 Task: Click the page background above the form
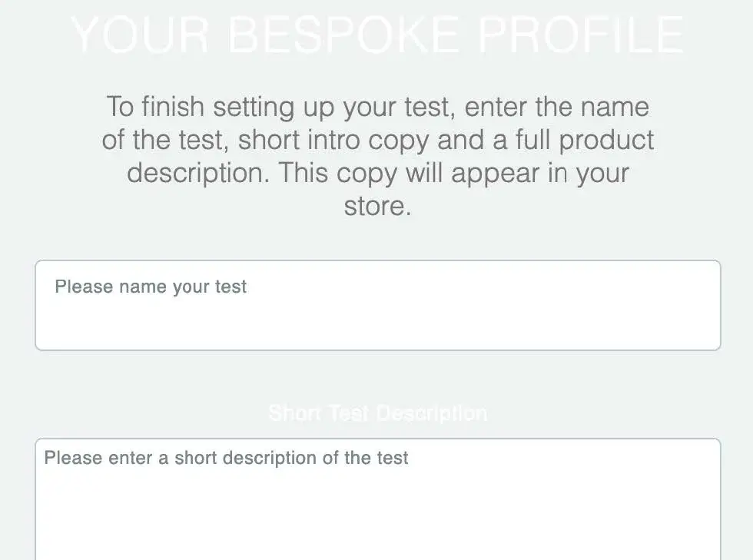pyautogui.click(x=376, y=238)
